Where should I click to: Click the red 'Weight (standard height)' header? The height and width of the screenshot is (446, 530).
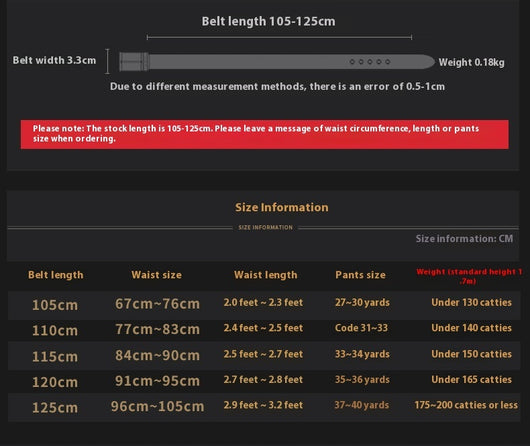[x=469, y=276]
